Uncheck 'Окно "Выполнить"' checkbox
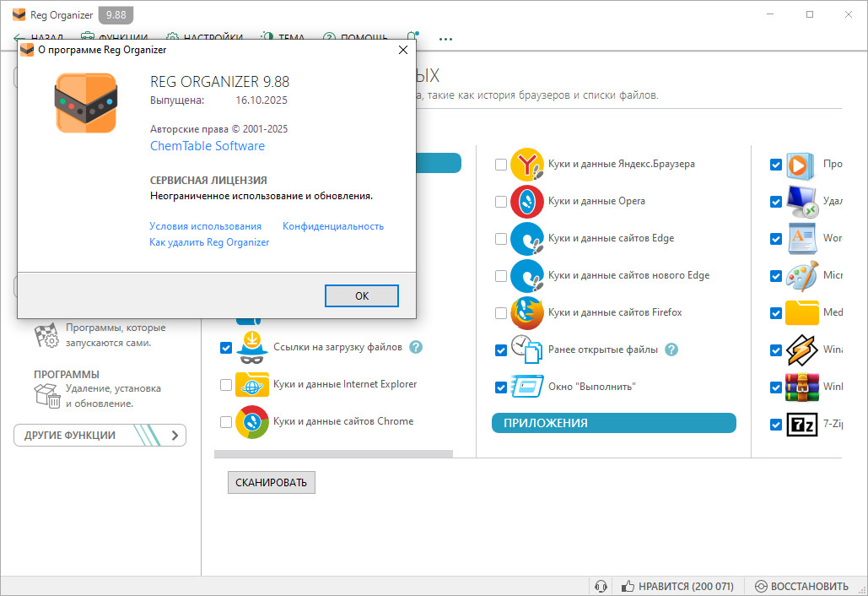 pos(501,387)
